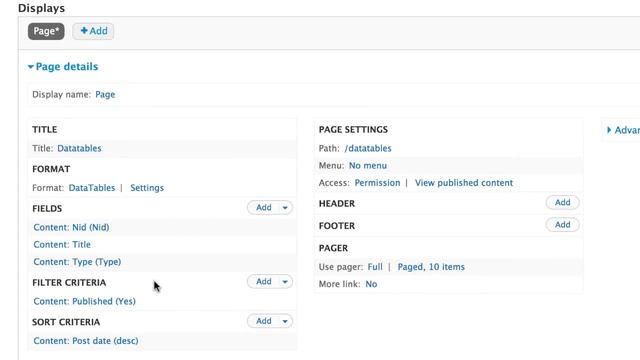Edit Paged, 10 items pager options
Image resolution: width=640 pixels, height=360 pixels.
coord(431,267)
